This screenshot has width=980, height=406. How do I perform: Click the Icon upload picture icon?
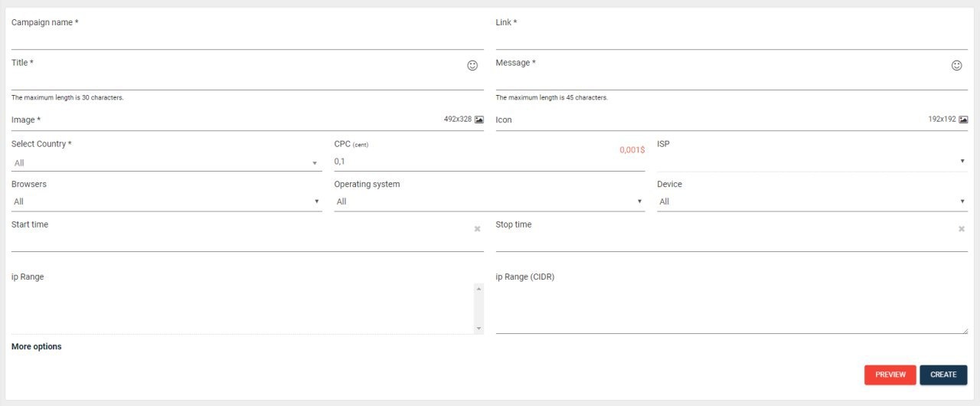click(x=963, y=120)
